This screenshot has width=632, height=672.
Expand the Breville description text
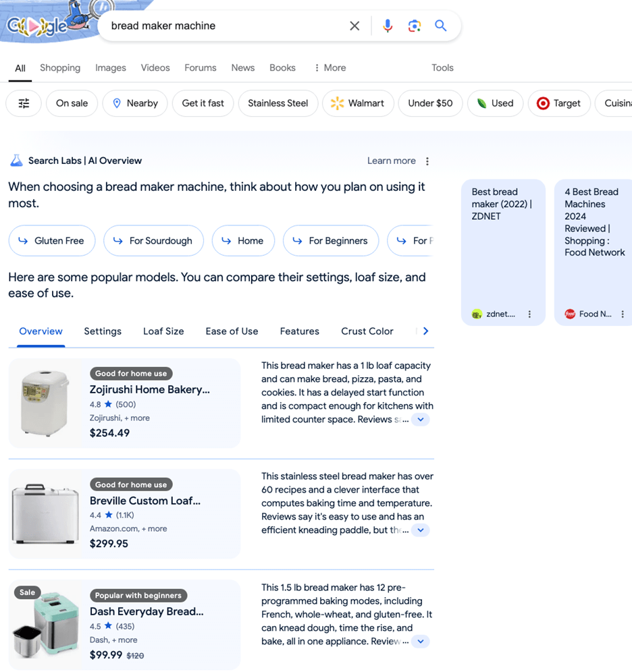421,530
